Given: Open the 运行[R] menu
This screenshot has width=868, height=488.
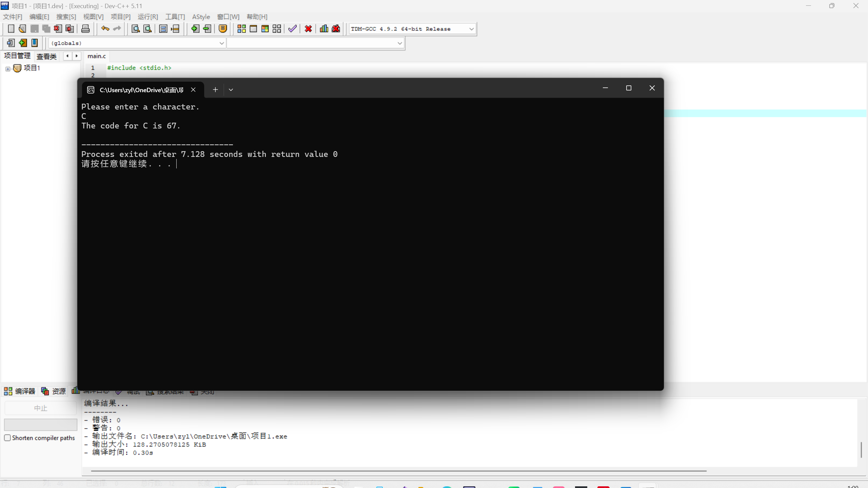Looking at the screenshot, I should point(148,17).
